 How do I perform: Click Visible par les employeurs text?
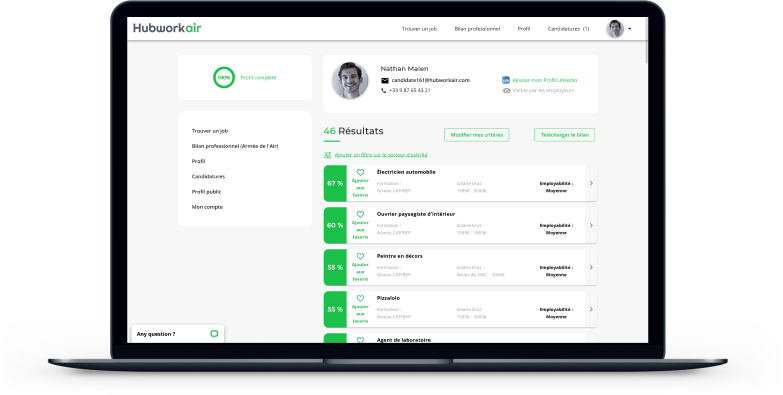pyautogui.click(x=543, y=90)
